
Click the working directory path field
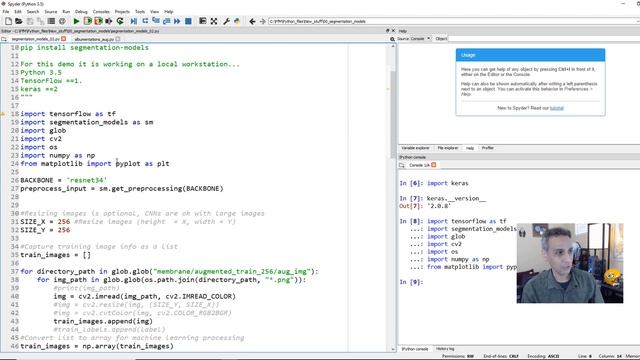(x=453, y=21)
